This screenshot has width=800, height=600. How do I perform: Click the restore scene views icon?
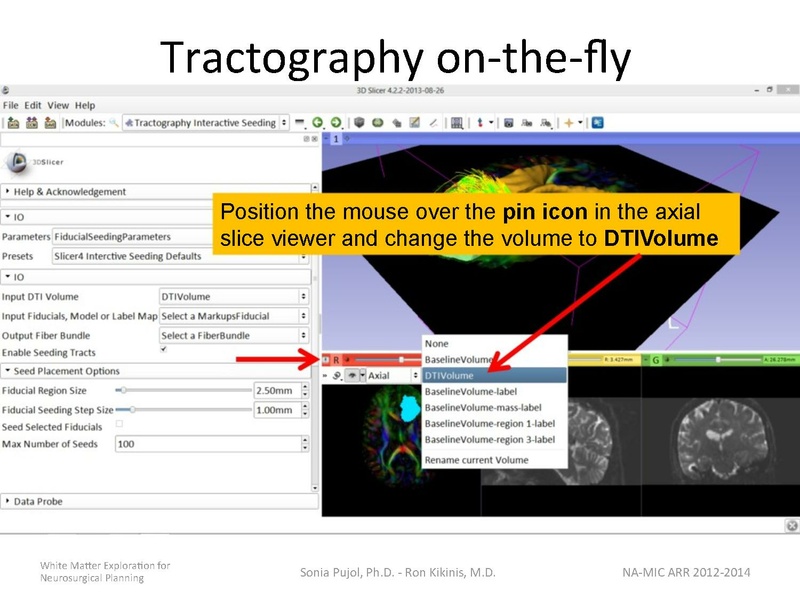coord(546,123)
